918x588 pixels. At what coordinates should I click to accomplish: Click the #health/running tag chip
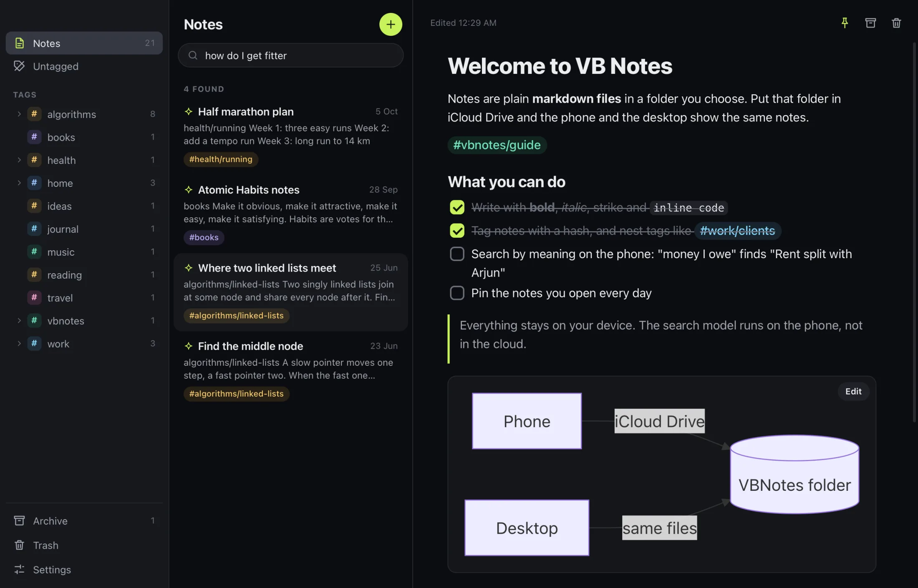221,159
